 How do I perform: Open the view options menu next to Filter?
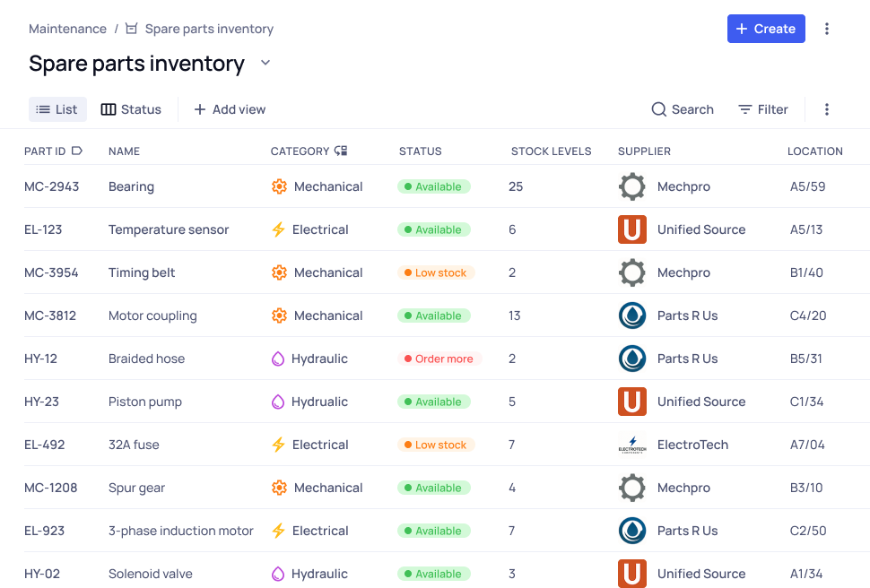point(827,109)
